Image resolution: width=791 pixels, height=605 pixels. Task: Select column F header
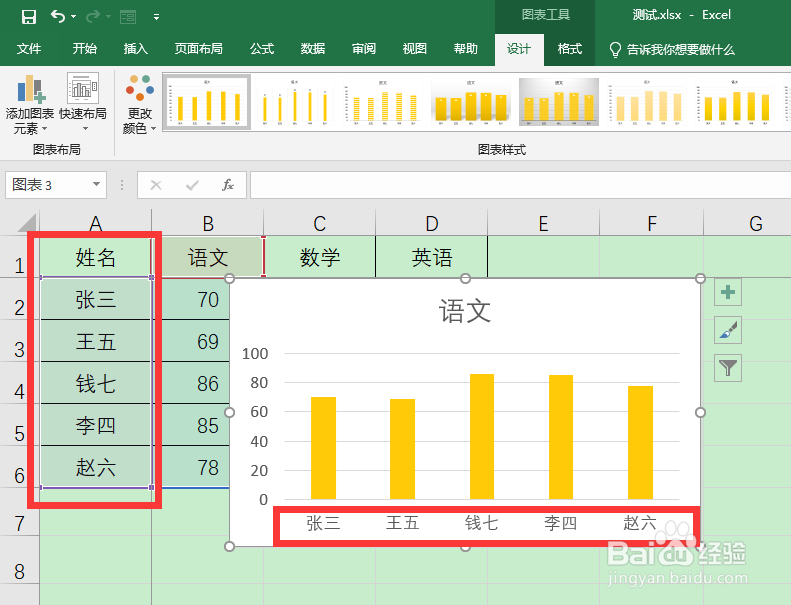pos(652,223)
